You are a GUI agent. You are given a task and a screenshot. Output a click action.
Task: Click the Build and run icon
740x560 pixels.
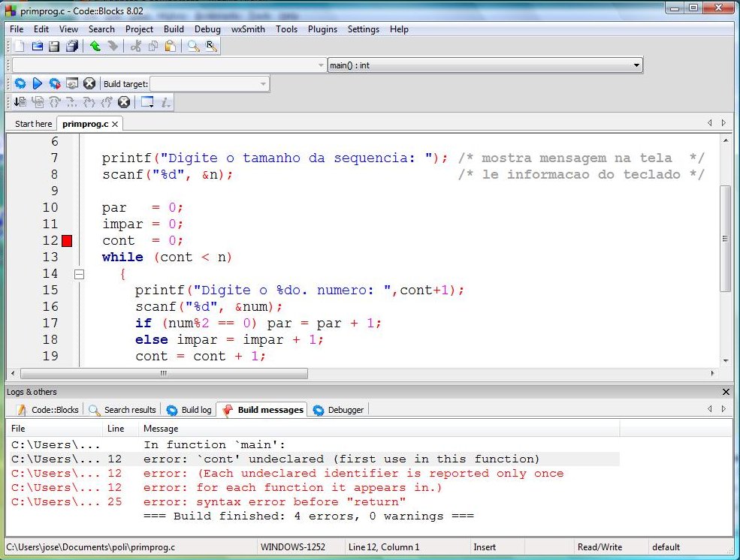54,84
